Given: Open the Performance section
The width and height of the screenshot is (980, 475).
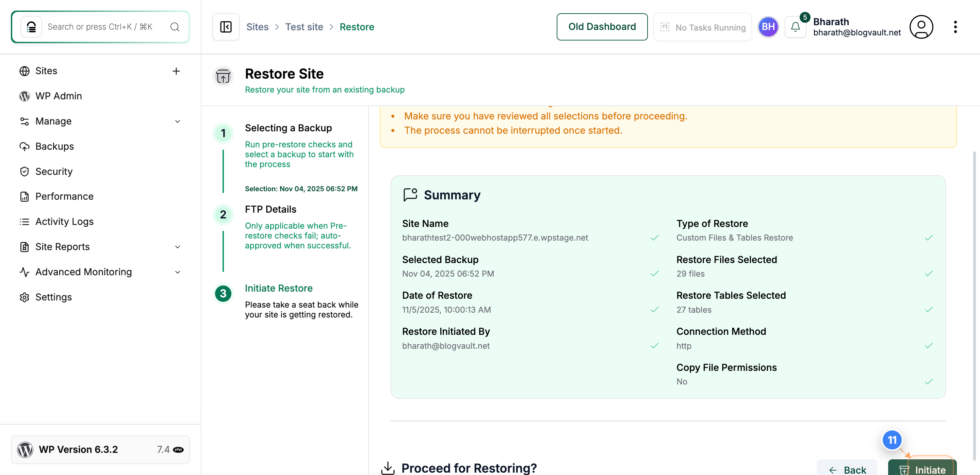Looking at the screenshot, I should [x=65, y=196].
